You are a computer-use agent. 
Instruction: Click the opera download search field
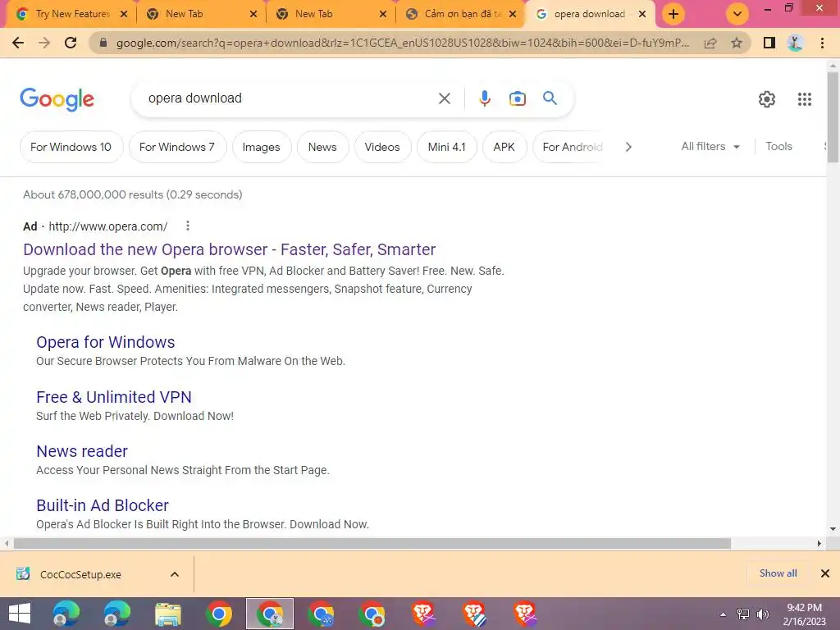pos(290,98)
